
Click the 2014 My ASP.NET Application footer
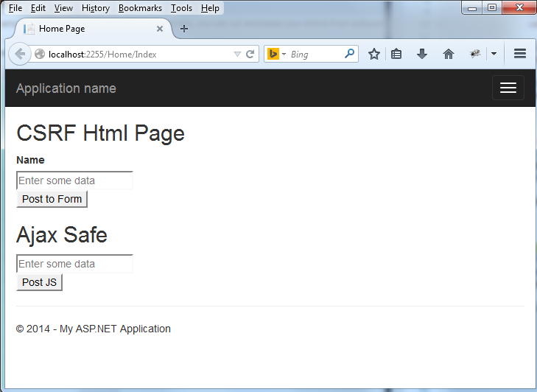click(93, 329)
